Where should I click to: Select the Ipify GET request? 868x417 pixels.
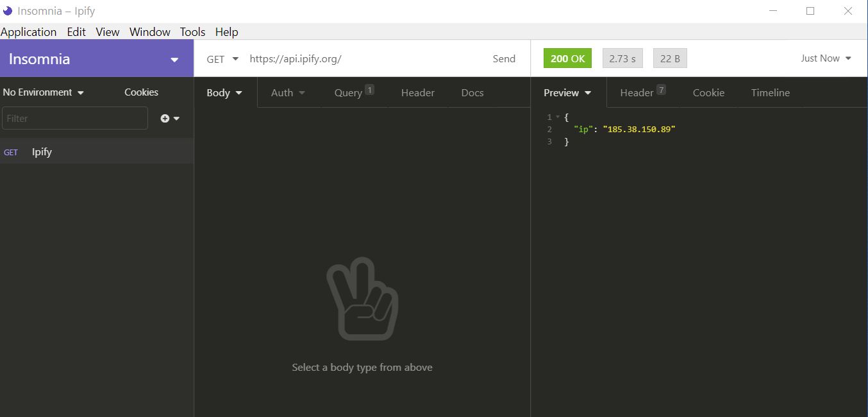(x=97, y=152)
